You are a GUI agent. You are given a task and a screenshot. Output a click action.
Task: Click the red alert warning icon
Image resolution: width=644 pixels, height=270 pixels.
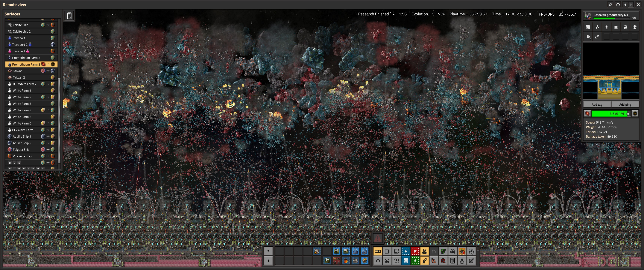coord(377,238)
